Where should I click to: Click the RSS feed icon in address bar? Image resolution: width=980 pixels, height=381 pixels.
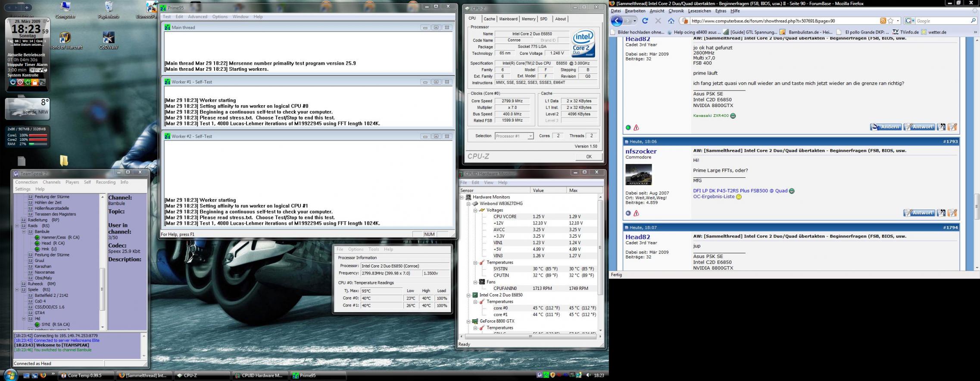click(883, 21)
